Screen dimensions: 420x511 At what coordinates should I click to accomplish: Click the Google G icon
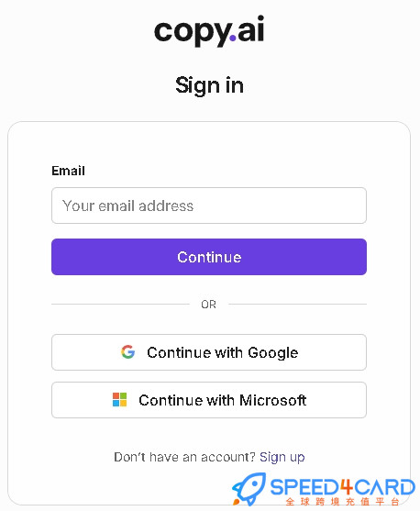(x=127, y=352)
